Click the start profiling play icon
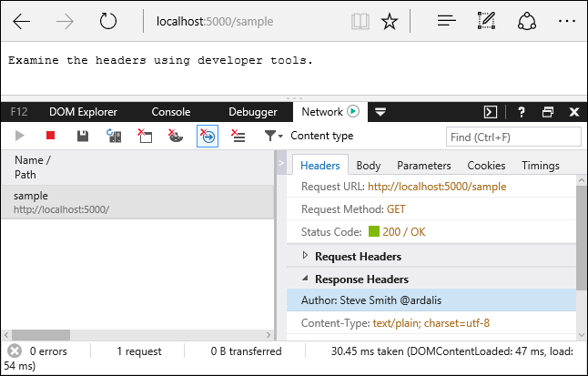The width and height of the screenshot is (588, 376). [x=20, y=136]
